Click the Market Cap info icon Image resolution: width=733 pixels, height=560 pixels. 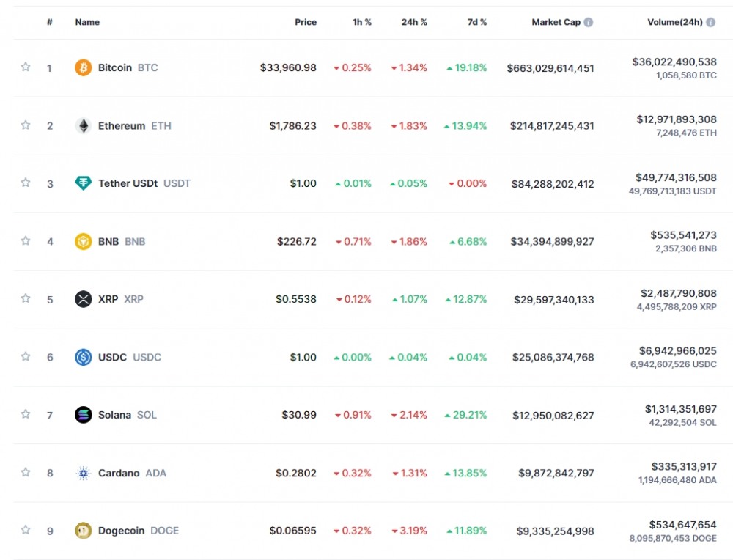(x=589, y=22)
